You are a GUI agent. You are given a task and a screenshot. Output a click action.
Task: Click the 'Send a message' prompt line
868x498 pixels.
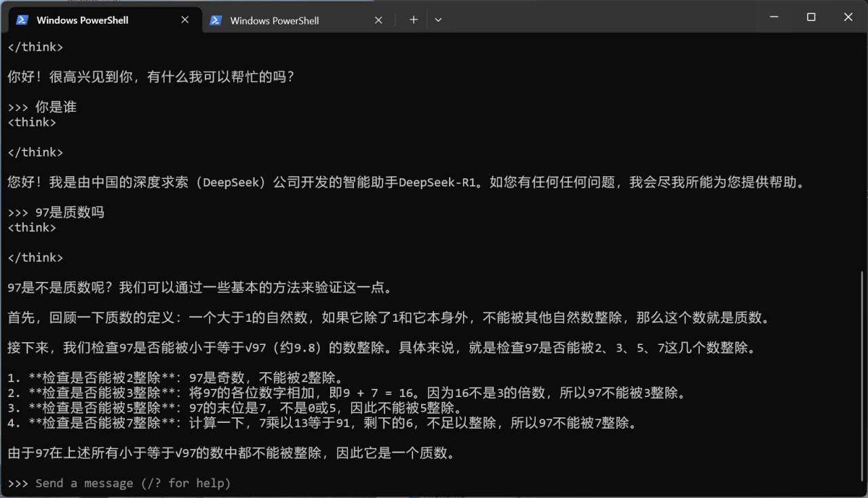click(x=119, y=483)
